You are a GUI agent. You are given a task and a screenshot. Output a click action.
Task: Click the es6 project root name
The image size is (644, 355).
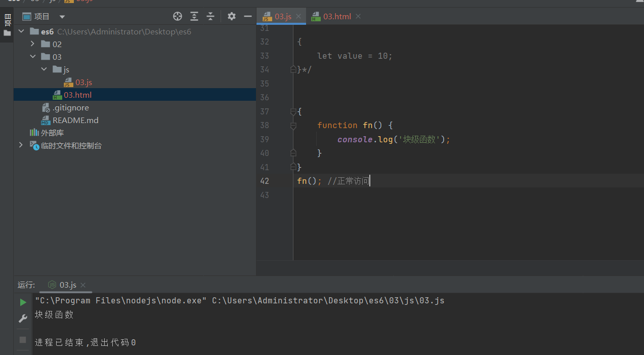(x=47, y=31)
